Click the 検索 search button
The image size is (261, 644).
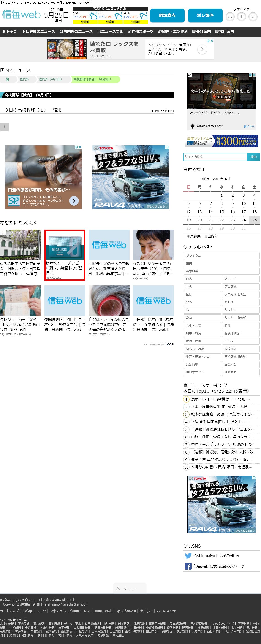(x=253, y=157)
